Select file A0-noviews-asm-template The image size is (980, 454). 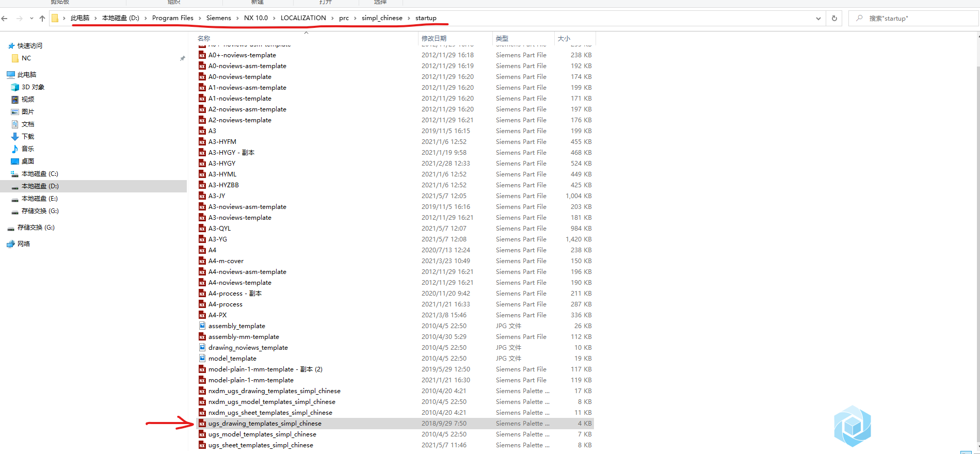(x=247, y=66)
